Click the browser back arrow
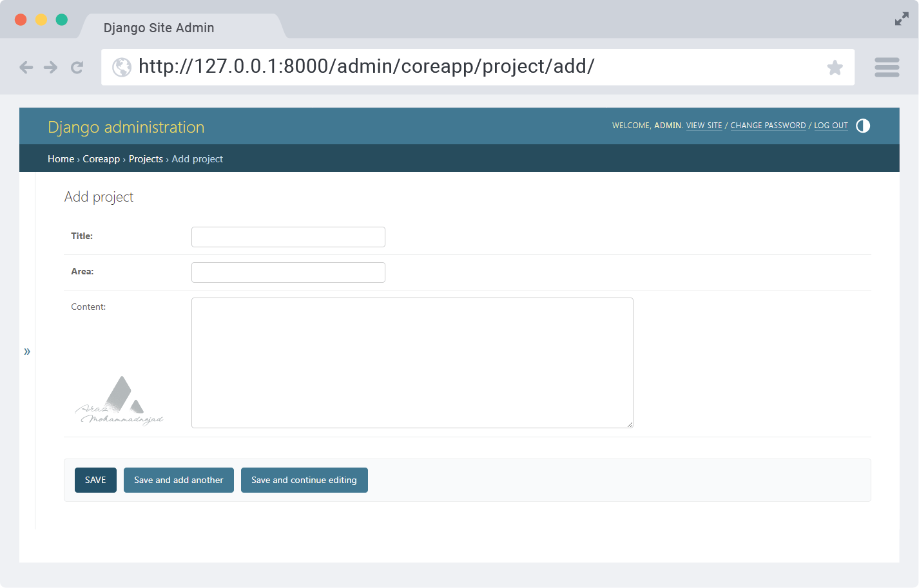The height and width of the screenshot is (588, 919). click(26, 67)
